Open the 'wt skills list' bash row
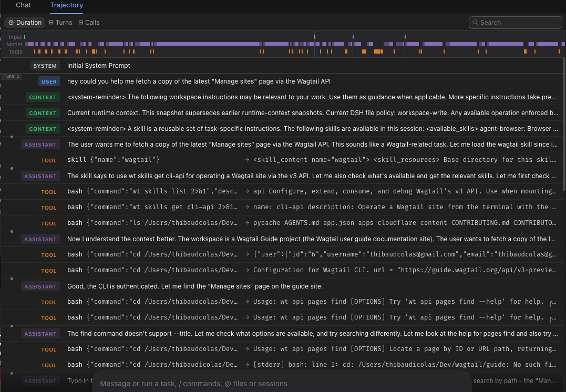Viewport: 566px width, 392px height. (x=282, y=192)
